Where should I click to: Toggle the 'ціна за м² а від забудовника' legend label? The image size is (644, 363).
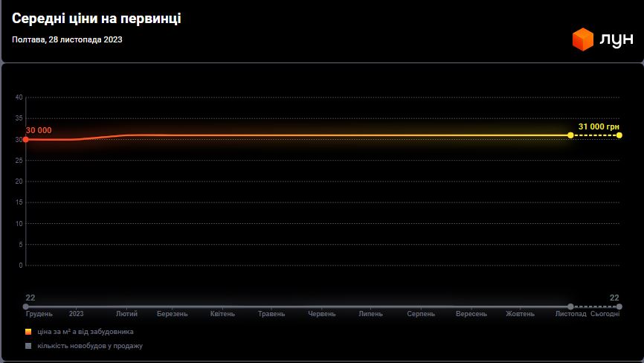(86, 332)
